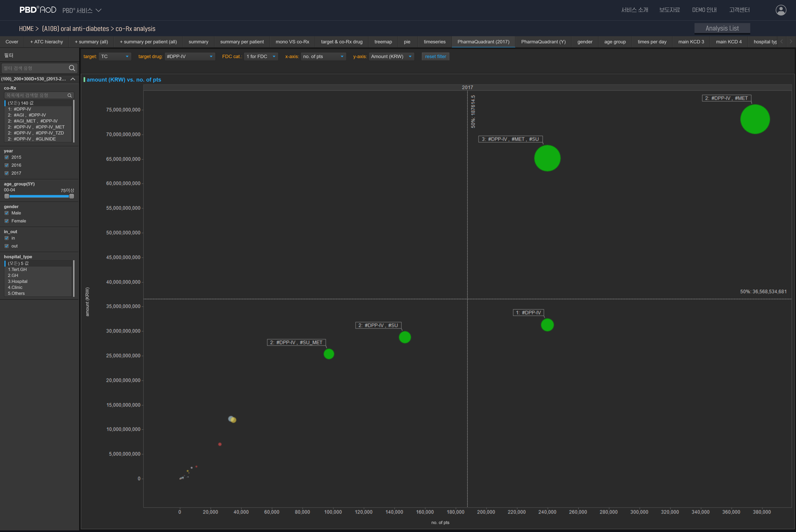Select 2.GH hospital type
Screen dimensions: 796x532
pos(38,276)
